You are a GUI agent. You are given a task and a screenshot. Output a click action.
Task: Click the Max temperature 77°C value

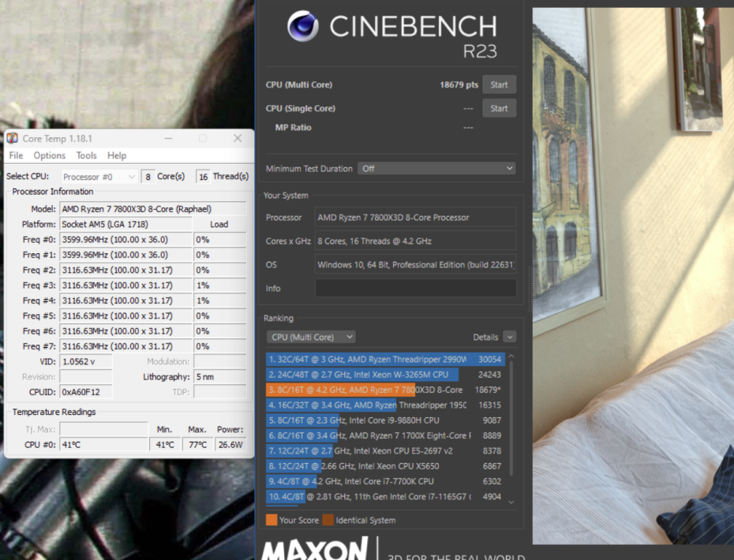[197, 445]
